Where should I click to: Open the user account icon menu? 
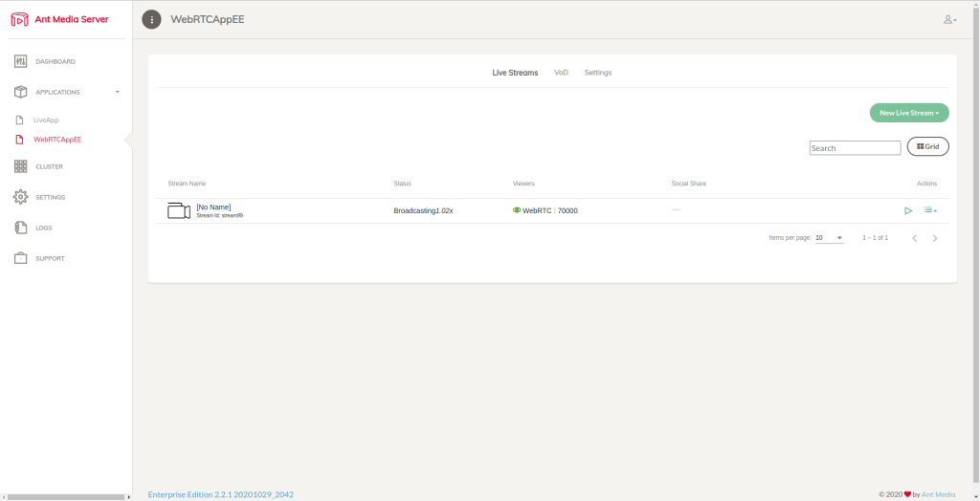click(950, 19)
